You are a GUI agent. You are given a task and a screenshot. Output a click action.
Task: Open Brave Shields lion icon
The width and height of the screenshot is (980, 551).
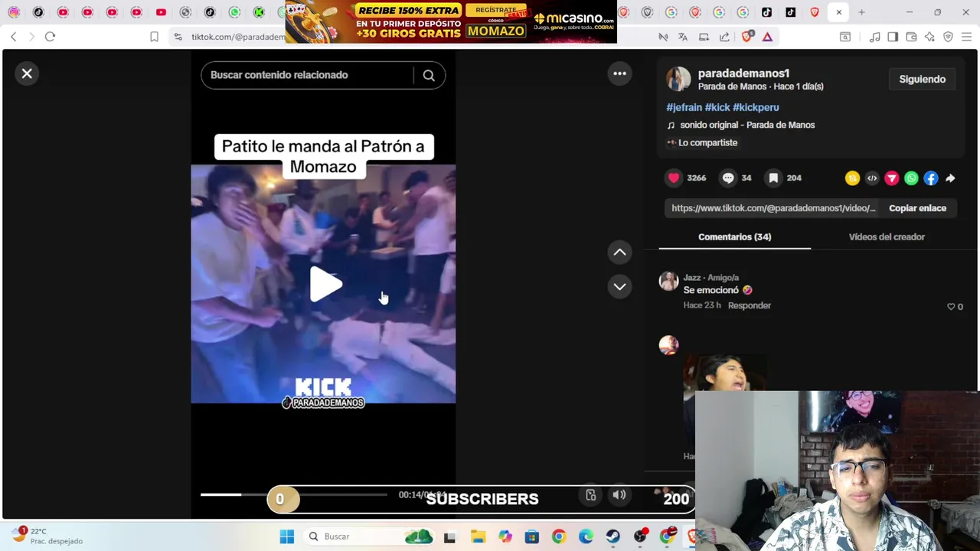point(746,37)
